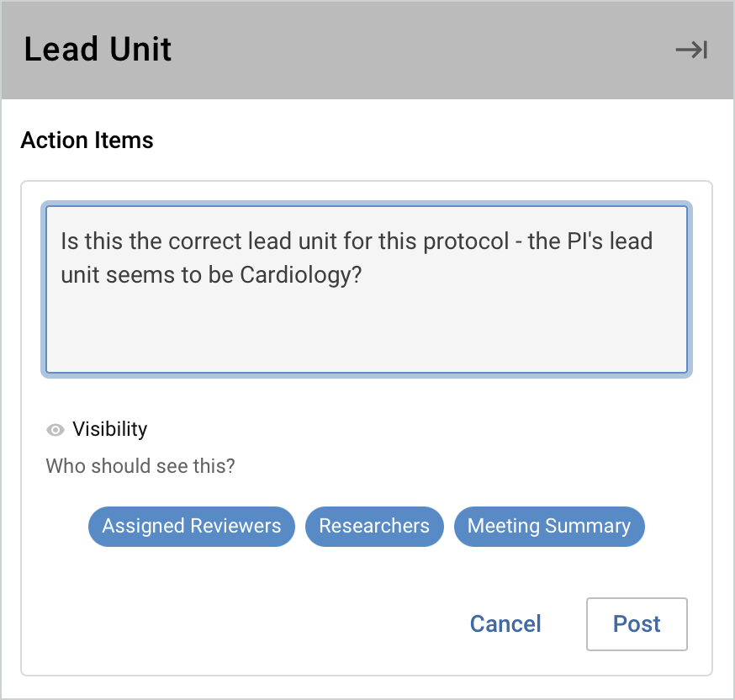Post the action item comment
The image size is (735, 700).
pyautogui.click(x=637, y=624)
